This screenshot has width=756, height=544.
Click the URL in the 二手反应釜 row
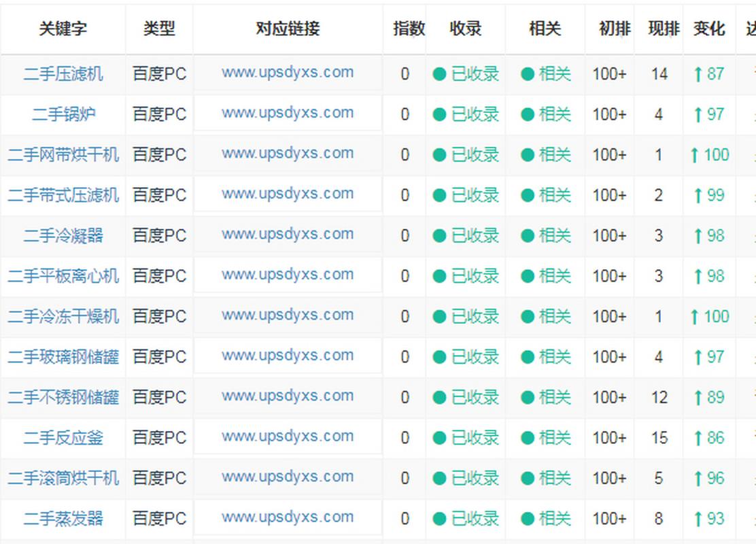click(x=288, y=437)
